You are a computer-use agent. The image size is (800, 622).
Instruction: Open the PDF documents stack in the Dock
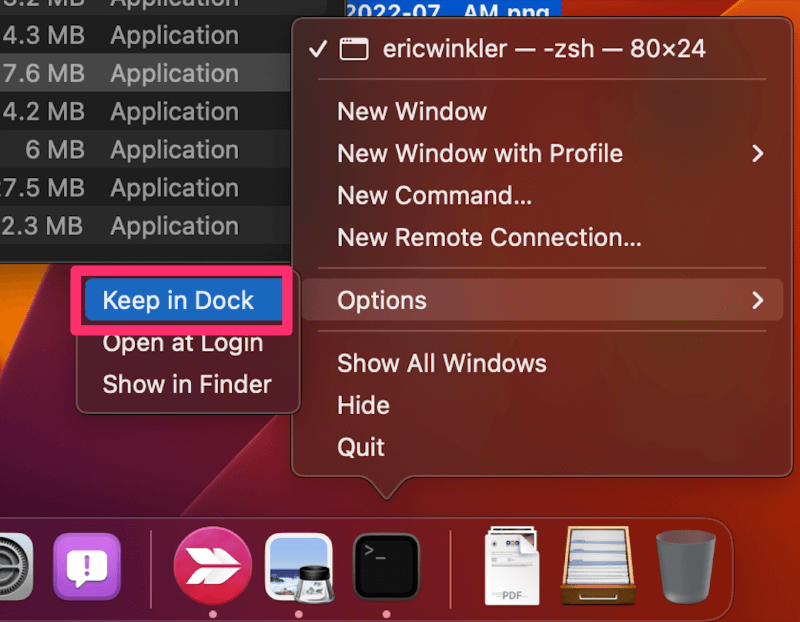(x=512, y=565)
